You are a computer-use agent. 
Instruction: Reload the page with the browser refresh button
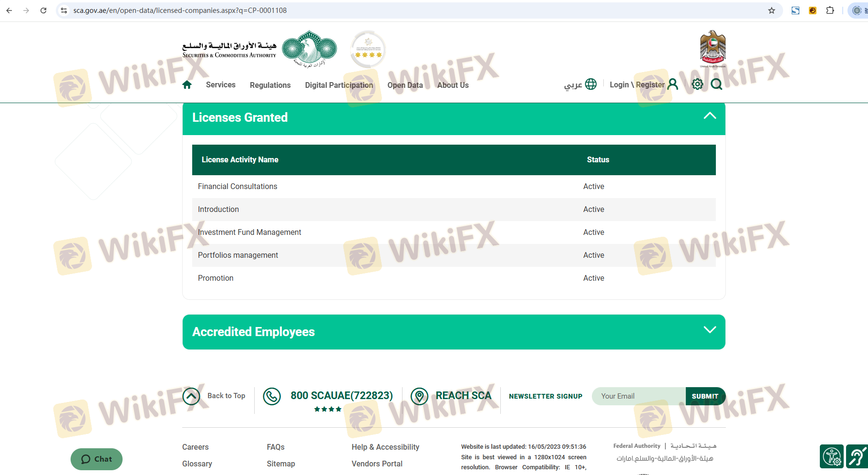coord(43,11)
